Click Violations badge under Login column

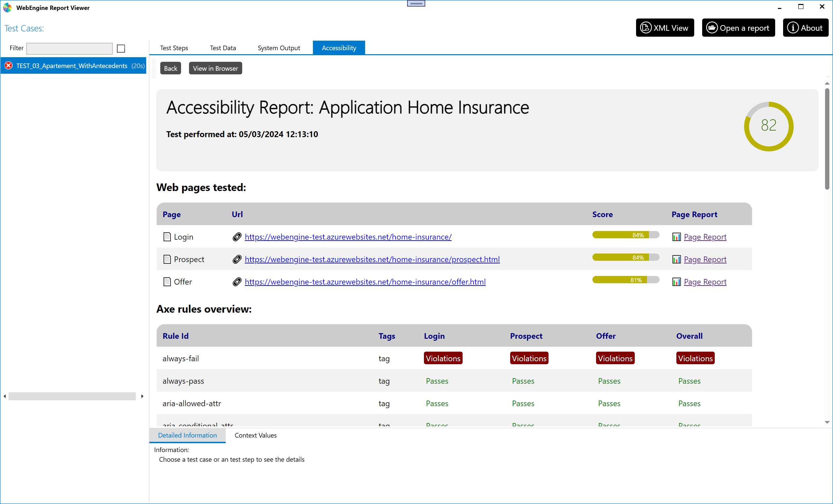(443, 358)
